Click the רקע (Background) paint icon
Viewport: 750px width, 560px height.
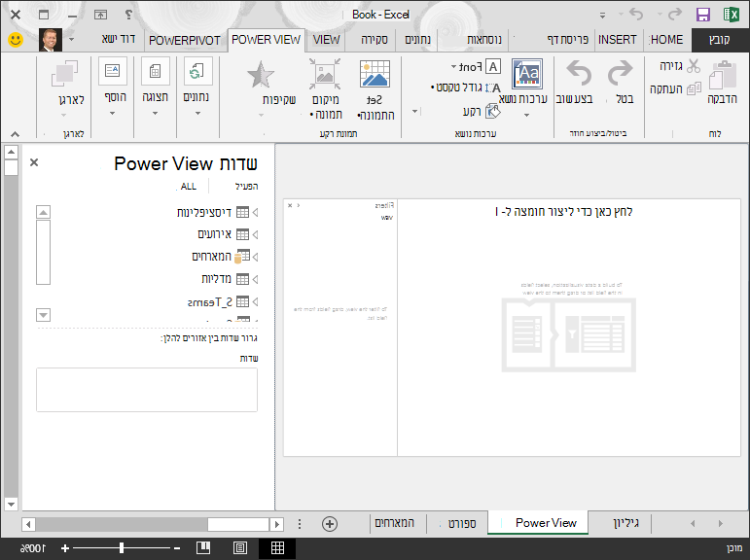[492, 112]
